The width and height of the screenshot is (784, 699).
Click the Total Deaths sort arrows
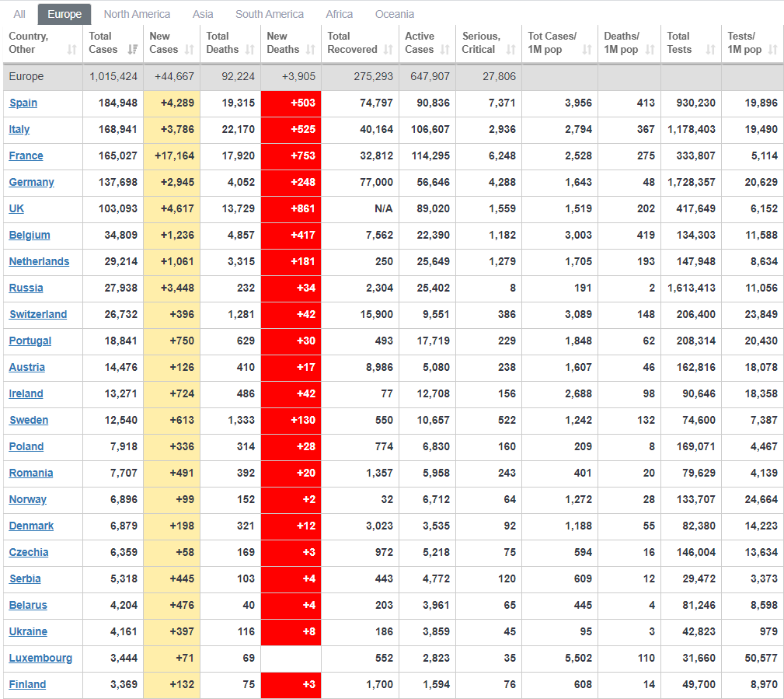pyautogui.click(x=250, y=50)
